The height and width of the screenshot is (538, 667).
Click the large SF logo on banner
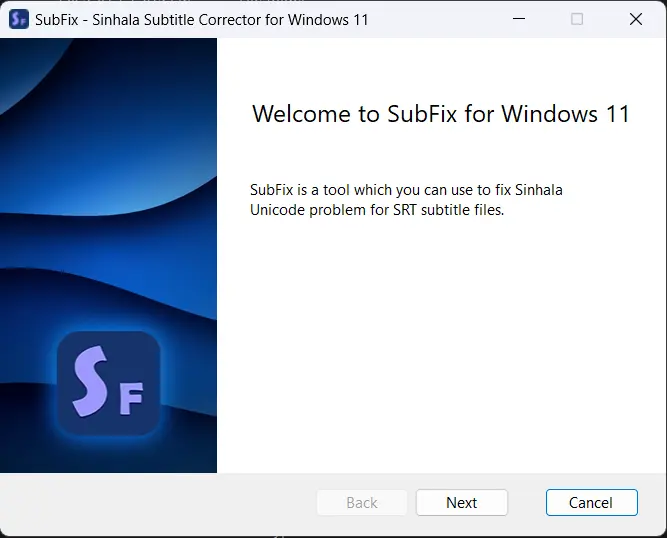[x=108, y=383]
